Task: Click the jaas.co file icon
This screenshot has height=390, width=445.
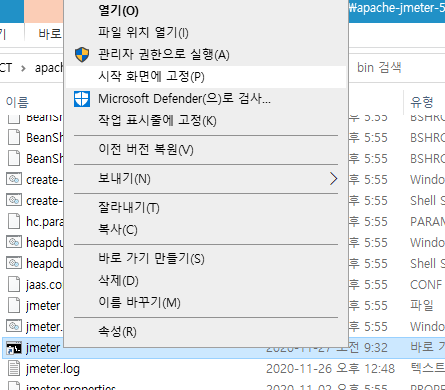Action: (14, 285)
